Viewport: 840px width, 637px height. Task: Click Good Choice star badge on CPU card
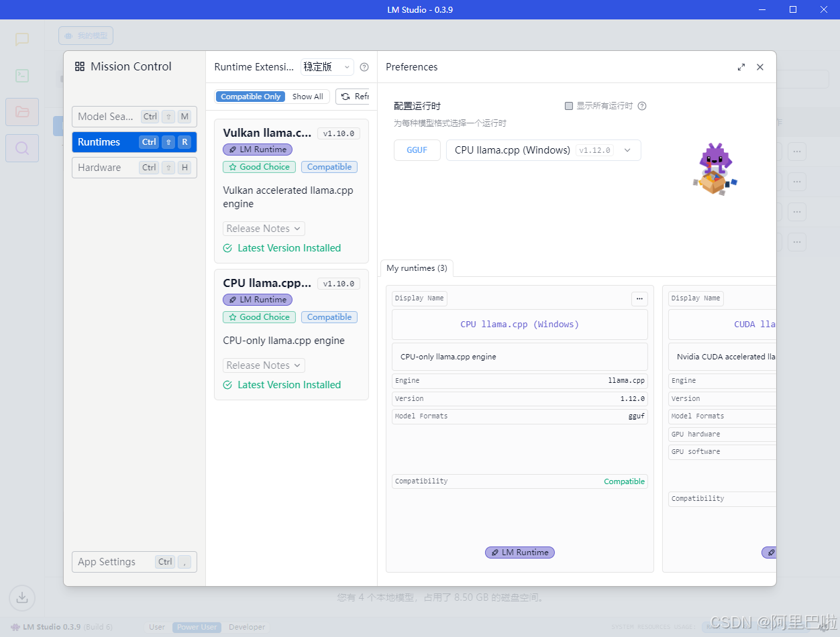259,317
